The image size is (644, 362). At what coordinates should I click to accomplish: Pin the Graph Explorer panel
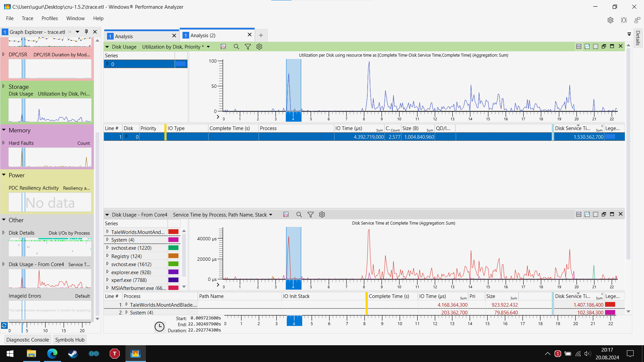pyautogui.click(x=86, y=32)
